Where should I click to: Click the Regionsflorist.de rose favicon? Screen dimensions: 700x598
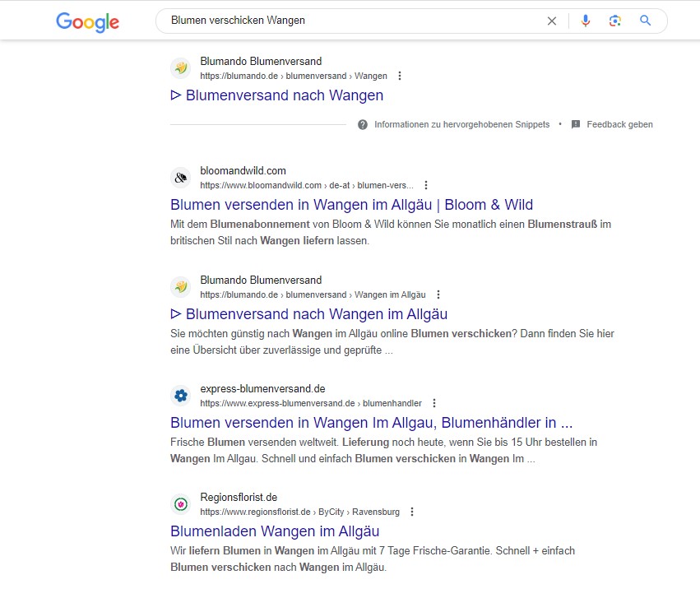tap(180, 504)
